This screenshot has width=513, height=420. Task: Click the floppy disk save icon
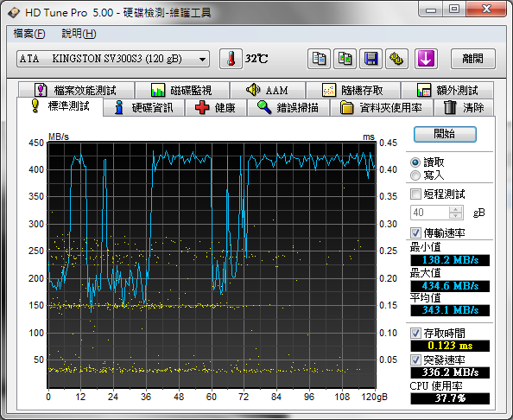point(370,59)
